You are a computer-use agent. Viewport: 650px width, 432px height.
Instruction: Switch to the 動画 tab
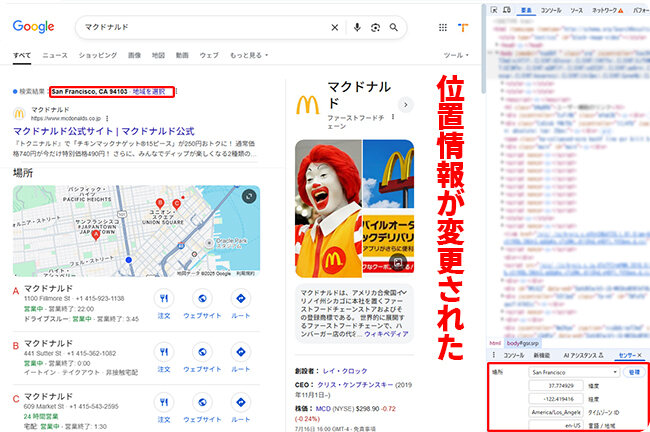pyautogui.click(x=182, y=55)
